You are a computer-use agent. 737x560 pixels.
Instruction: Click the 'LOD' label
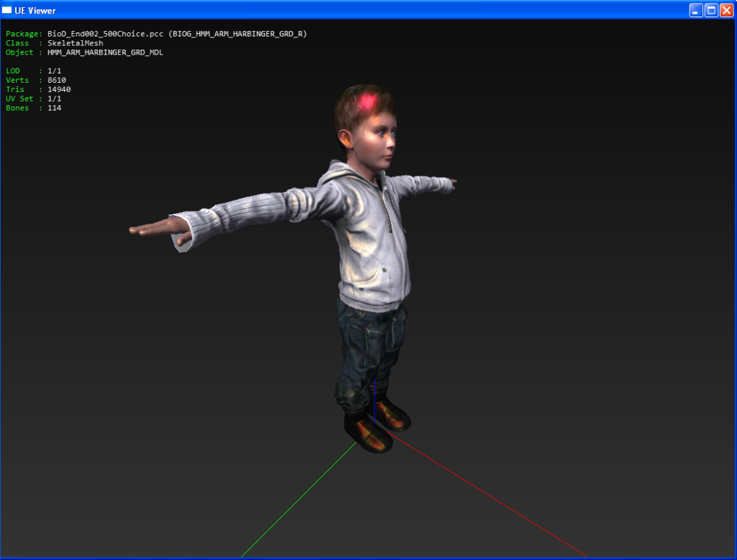pos(13,71)
